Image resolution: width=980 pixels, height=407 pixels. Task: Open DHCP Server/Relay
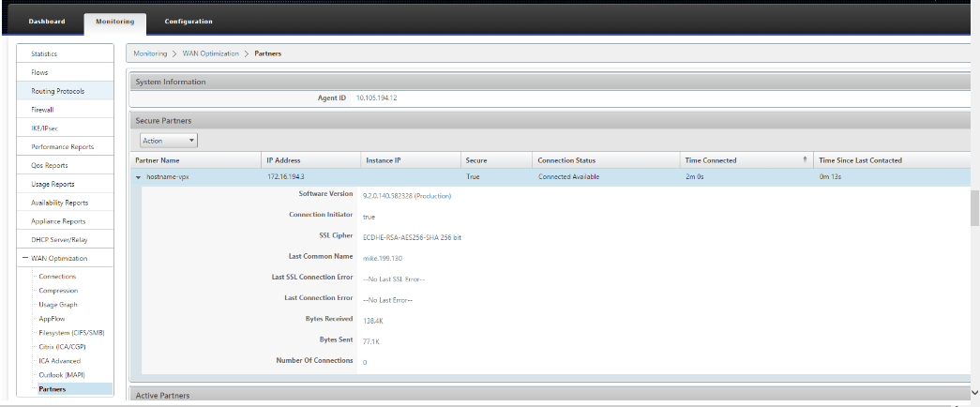(65, 240)
